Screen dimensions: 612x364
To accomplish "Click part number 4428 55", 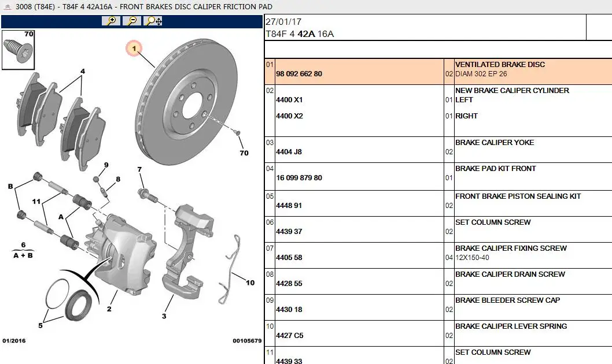I will pyautogui.click(x=289, y=284).
